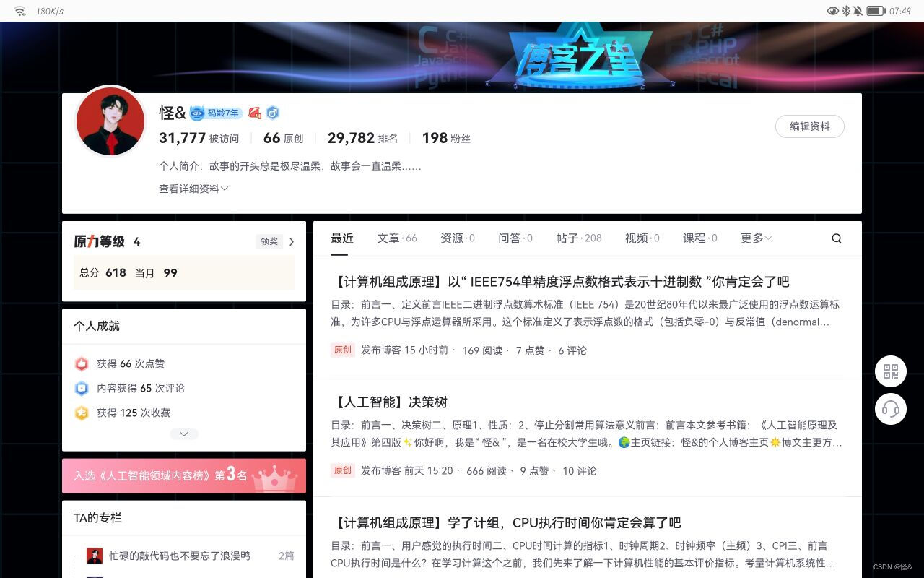Open 忙碌的敲代码也不要忘了浪漫鸭 column

point(180,556)
